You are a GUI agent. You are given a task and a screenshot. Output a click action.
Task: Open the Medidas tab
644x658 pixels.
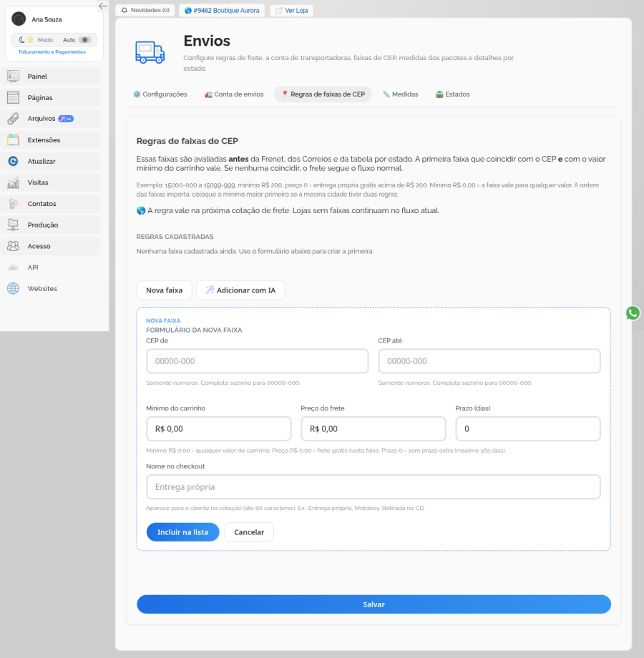(x=401, y=94)
